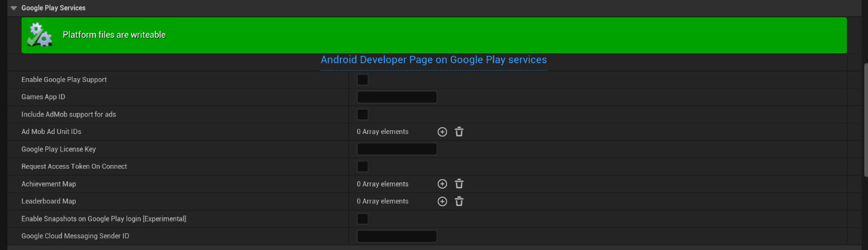Enable Snapshots on Google Play login checkbox
868x250 pixels.
click(x=363, y=218)
